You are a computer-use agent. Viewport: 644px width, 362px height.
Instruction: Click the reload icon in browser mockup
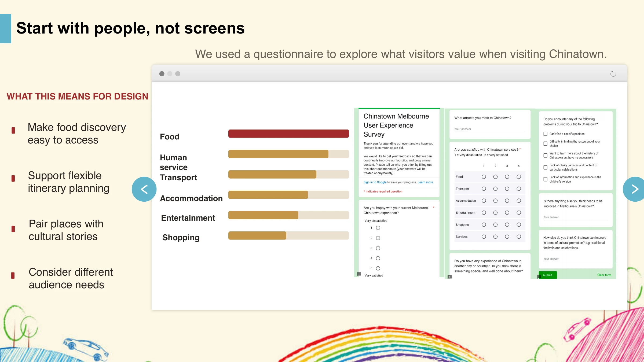point(613,74)
